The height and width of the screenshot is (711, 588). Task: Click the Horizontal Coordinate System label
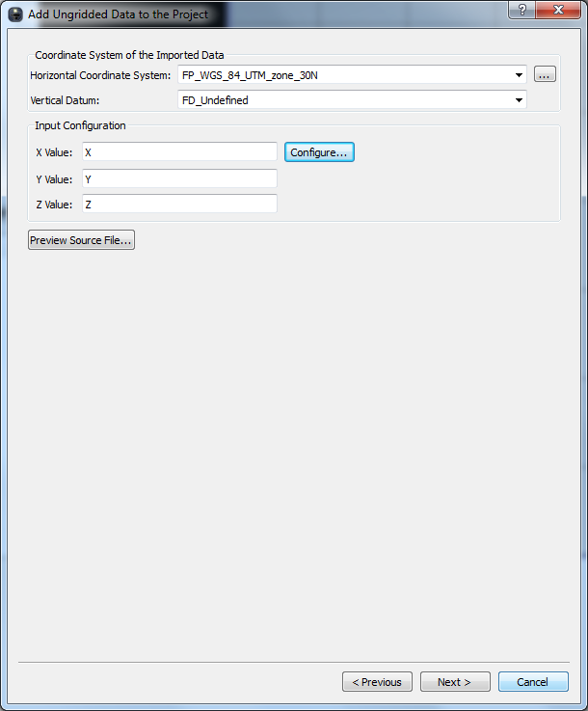[x=100, y=75]
